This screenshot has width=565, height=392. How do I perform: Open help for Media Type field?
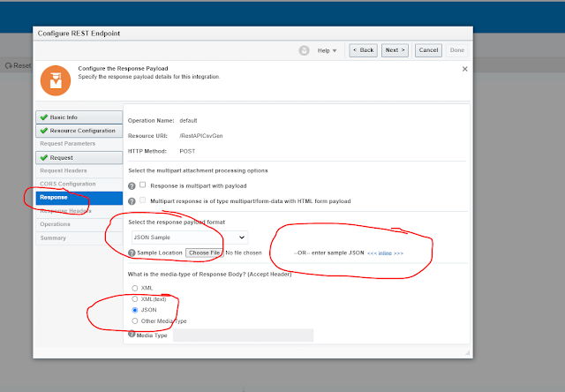pos(132,334)
